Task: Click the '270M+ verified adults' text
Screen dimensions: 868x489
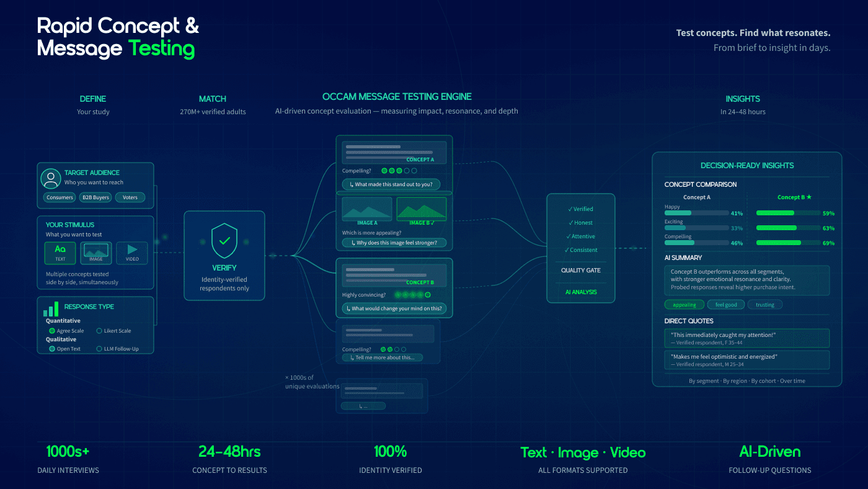Action: pos(213,112)
